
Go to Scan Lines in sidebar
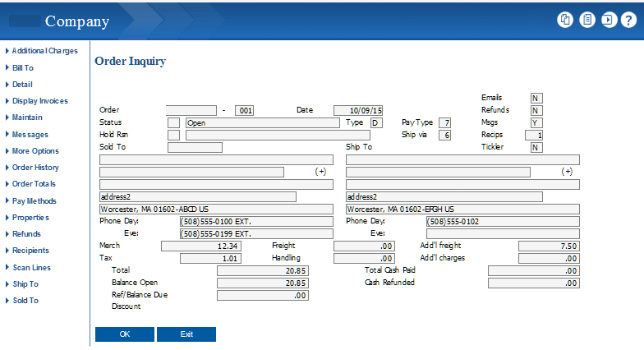[31, 267]
